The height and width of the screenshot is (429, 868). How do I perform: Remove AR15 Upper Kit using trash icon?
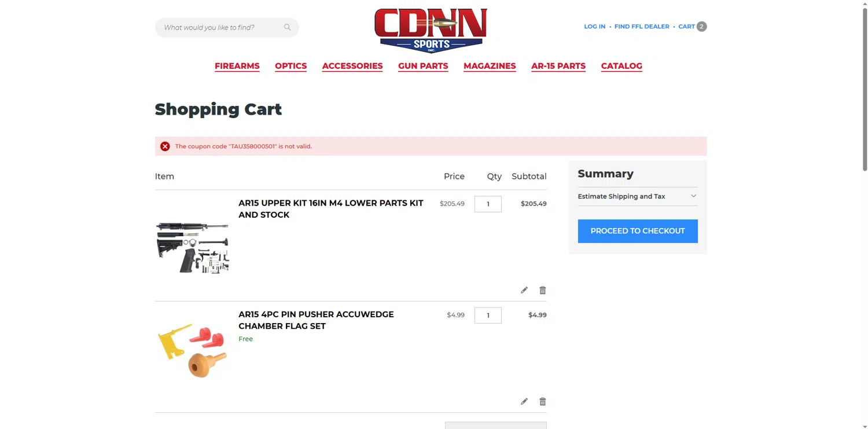pyautogui.click(x=543, y=290)
